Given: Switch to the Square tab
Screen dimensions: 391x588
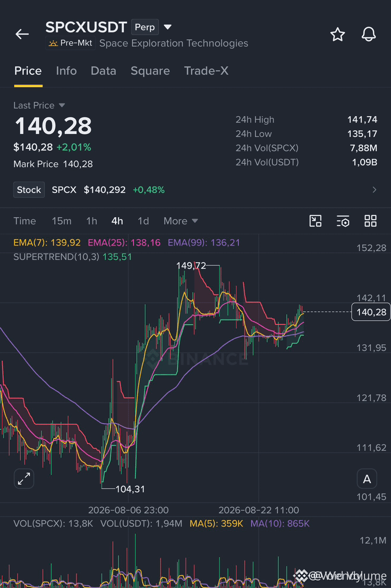Looking at the screenshot, I should tap(150, 71).
